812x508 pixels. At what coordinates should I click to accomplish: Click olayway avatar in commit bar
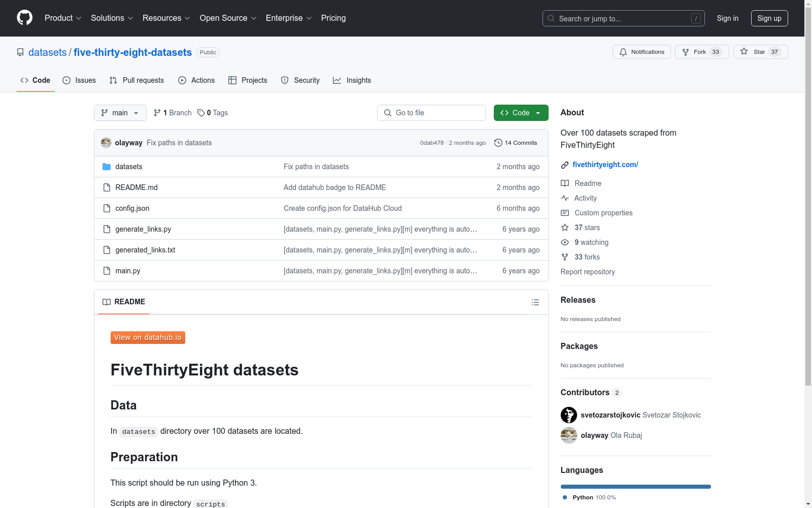(106, 143)
